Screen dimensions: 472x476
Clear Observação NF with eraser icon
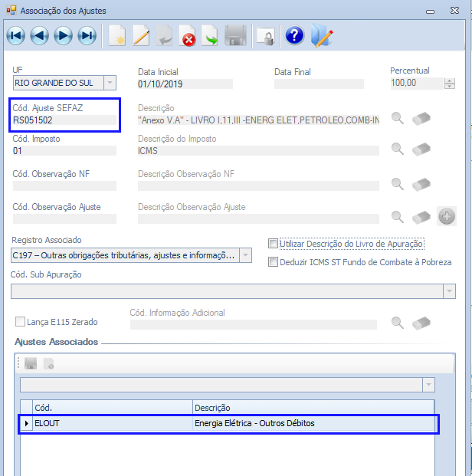click(421, 184)
